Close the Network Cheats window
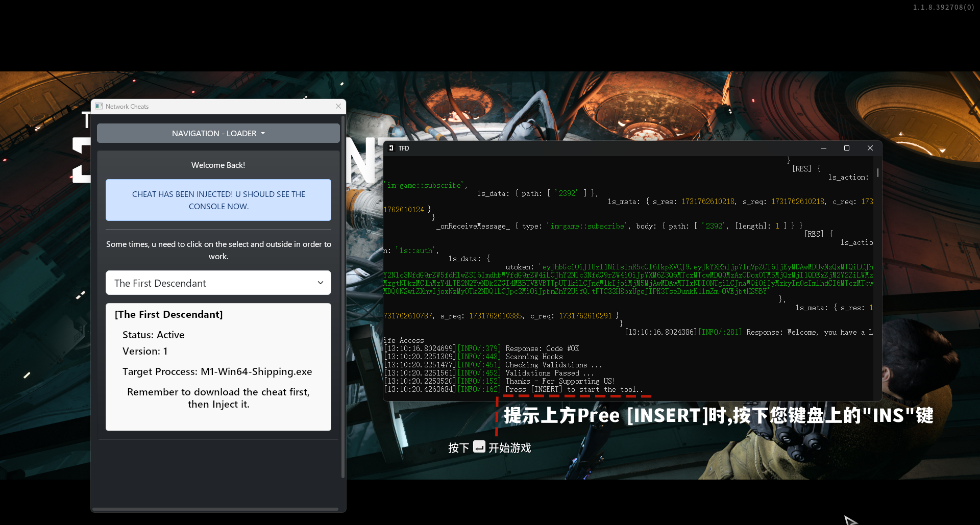The image size is (980, 525). [338, 106]
